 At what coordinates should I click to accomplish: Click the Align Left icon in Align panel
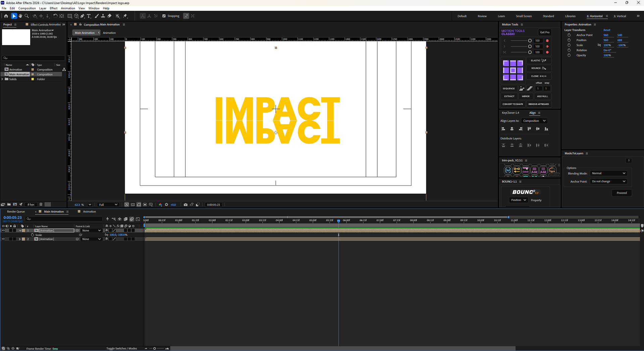point(503,129)
